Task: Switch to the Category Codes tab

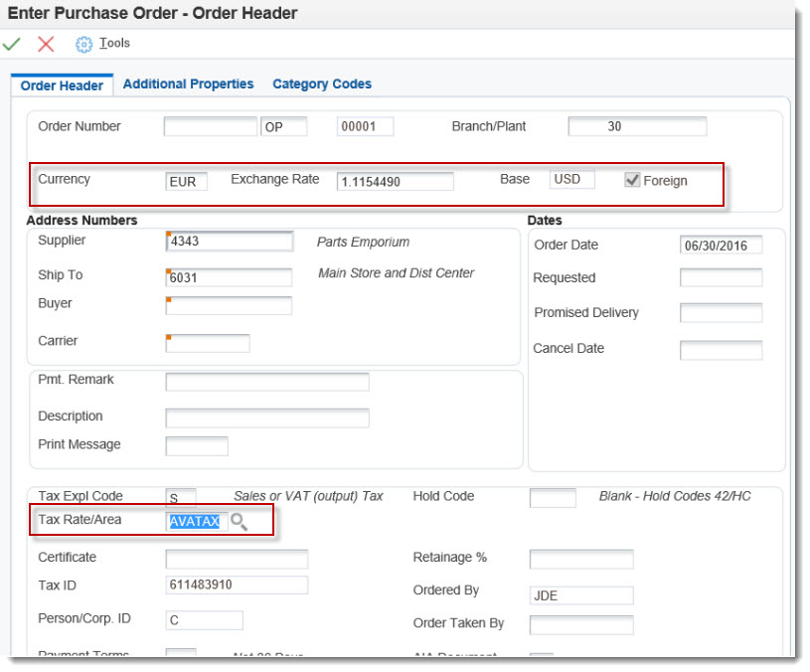Action: (322, 84)
